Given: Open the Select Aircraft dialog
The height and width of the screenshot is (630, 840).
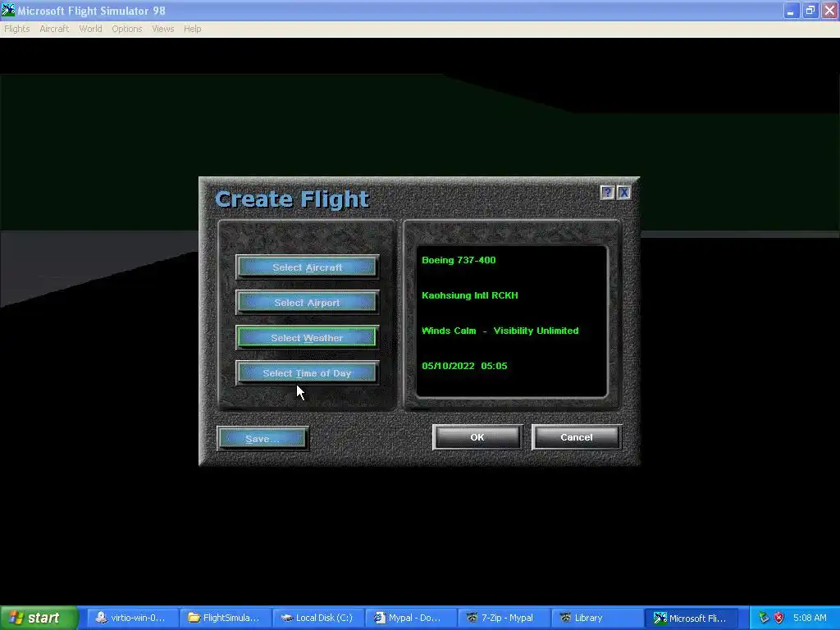Looking at the screenshot, I should click(307, 267).
